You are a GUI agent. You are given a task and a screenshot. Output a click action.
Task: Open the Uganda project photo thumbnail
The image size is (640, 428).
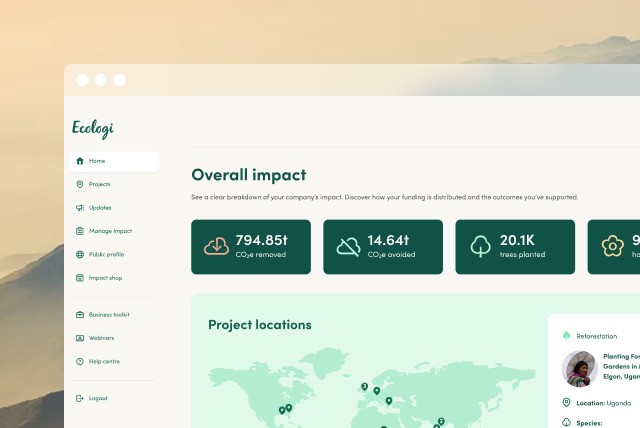point(580,368)
